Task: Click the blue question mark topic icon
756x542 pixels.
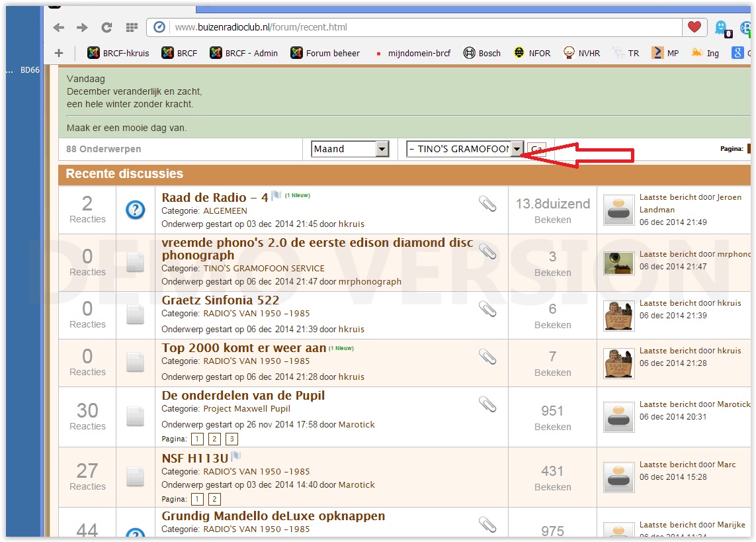Action: 135,210
